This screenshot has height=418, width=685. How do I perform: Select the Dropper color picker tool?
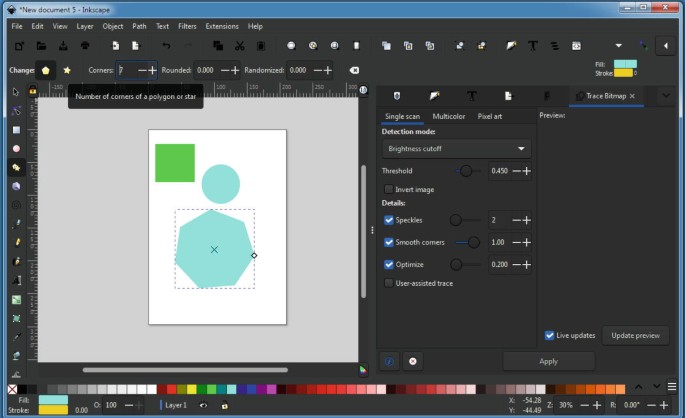[x=16, y=337]
